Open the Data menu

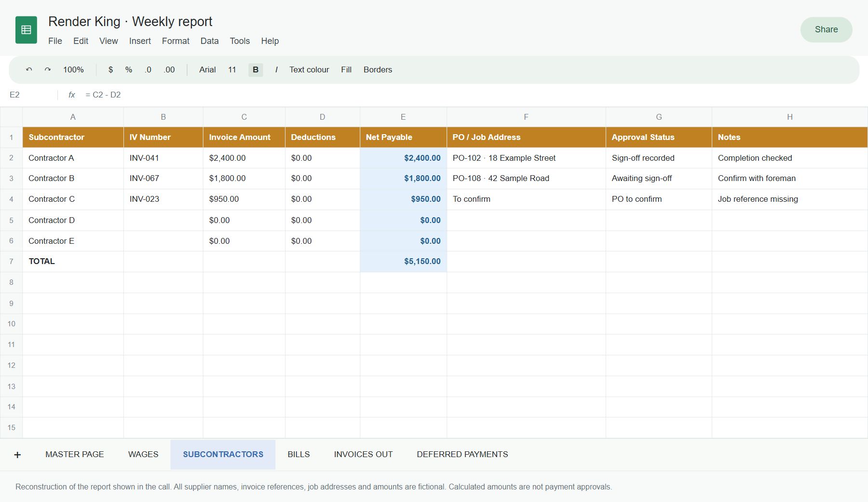209,41
